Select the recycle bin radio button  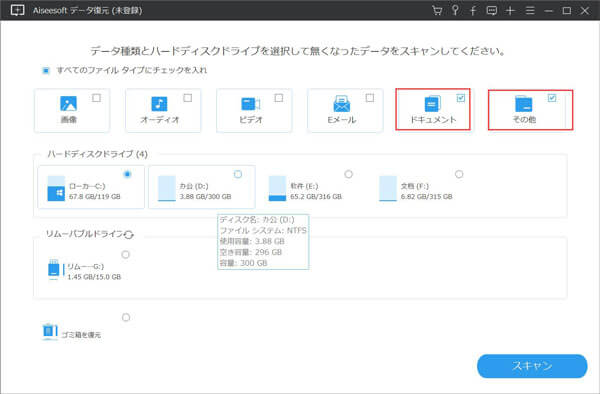pos(126,317)
